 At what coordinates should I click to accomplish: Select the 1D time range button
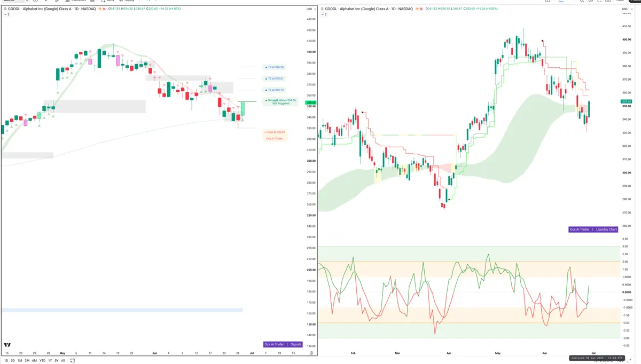click(x=6, y=361)
